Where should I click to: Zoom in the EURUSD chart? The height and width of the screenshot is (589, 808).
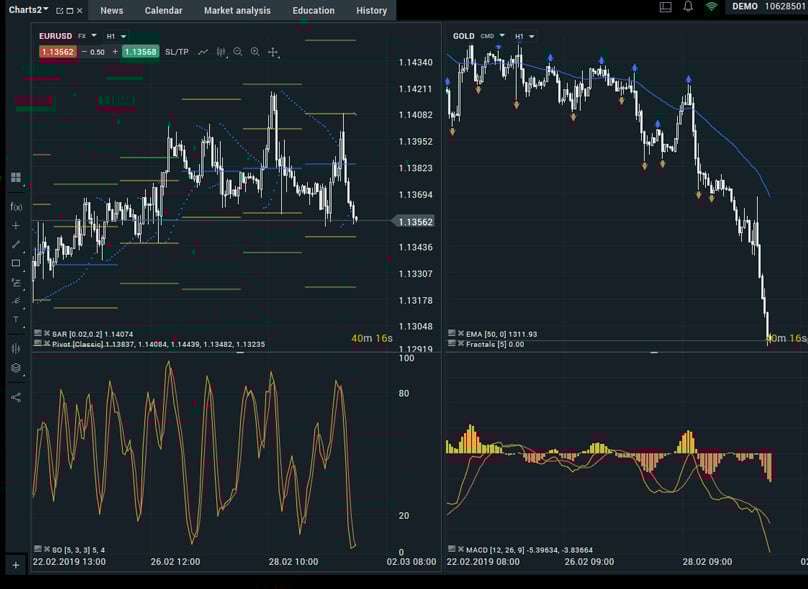255,52
